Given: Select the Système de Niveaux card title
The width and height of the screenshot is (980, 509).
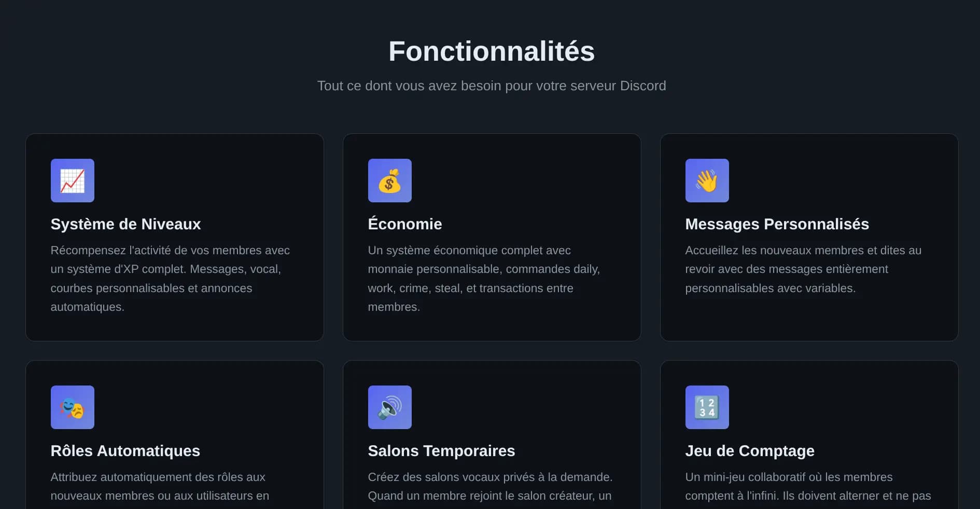Looking at the screenshot, I should click(125, 224).
